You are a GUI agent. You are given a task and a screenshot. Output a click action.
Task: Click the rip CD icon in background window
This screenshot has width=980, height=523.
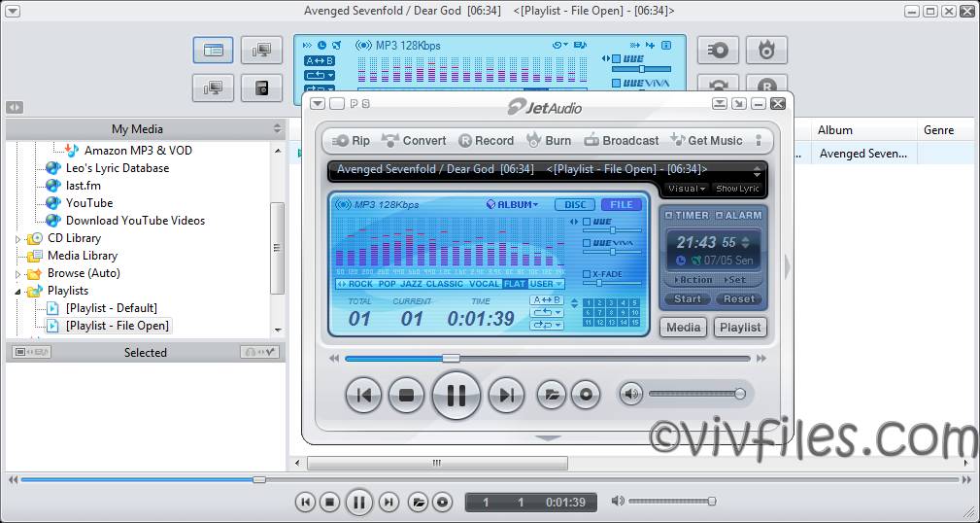718,51
